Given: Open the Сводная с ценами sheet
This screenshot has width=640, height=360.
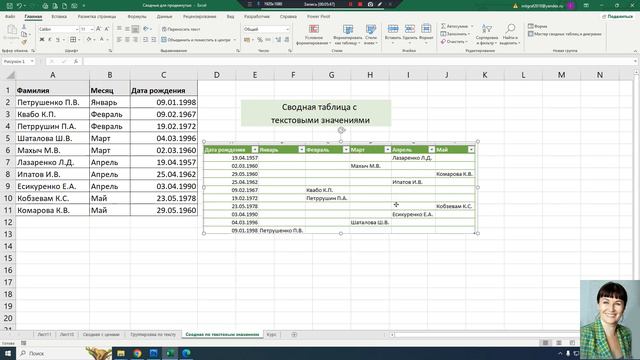Looking at the screenshot, I should click(101, 334).
